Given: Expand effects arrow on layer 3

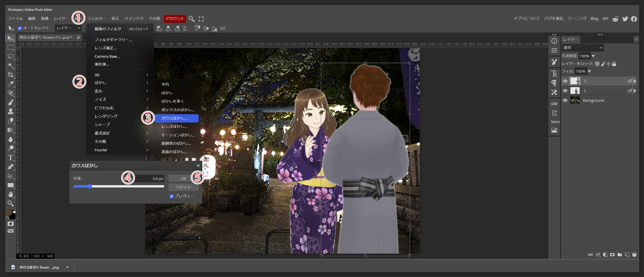Looking at the screenshot, I should [x=635, y=81].
